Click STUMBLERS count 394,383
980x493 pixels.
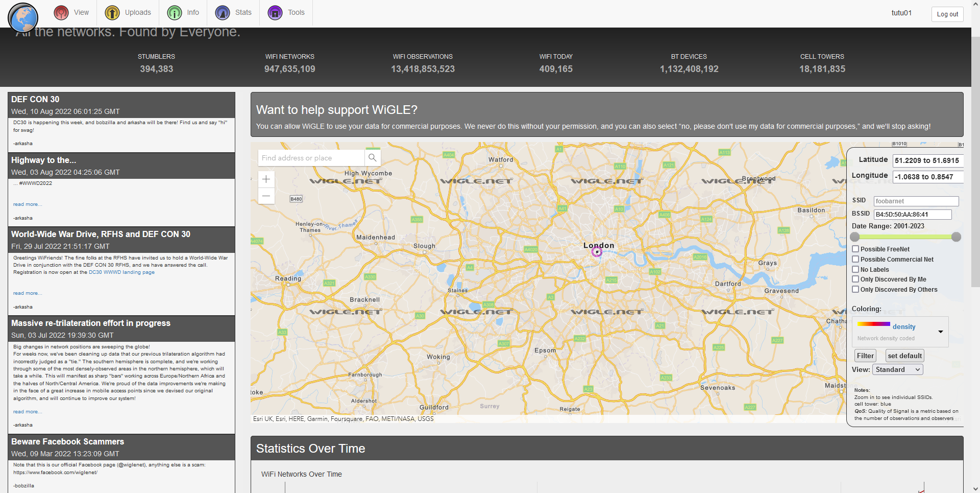[x=157, y=69]
